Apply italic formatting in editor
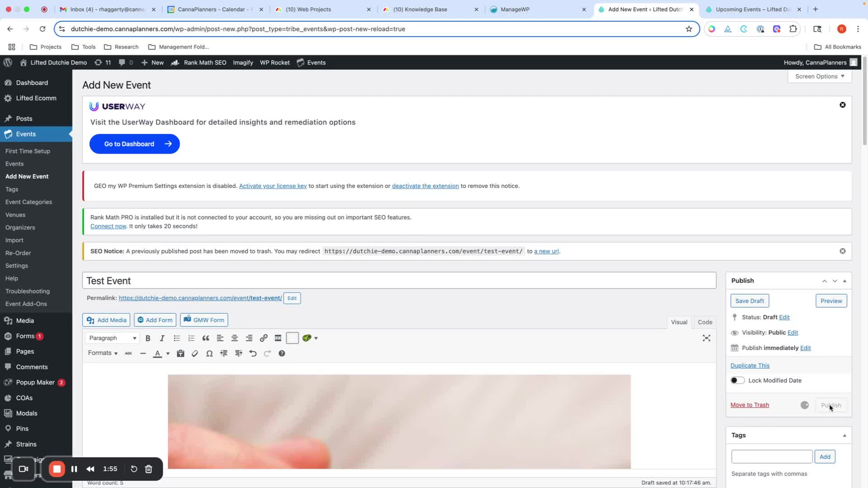 click(162, 338)
